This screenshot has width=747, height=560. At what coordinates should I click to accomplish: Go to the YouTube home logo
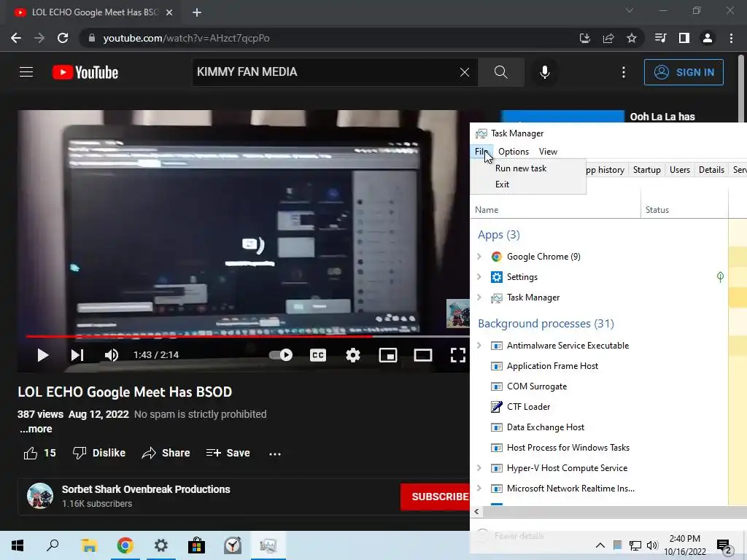click(x=85, y=72)
